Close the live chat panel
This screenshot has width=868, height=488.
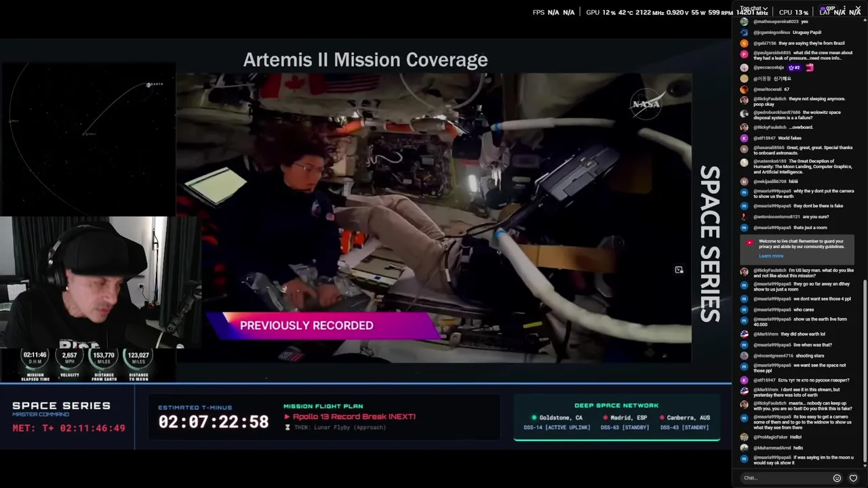(857, 9)
